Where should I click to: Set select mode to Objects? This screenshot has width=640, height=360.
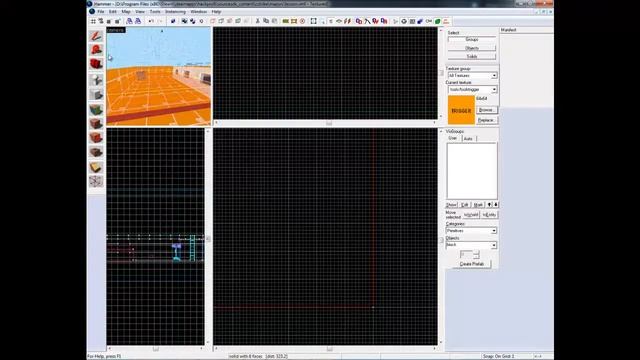(472, 48)
